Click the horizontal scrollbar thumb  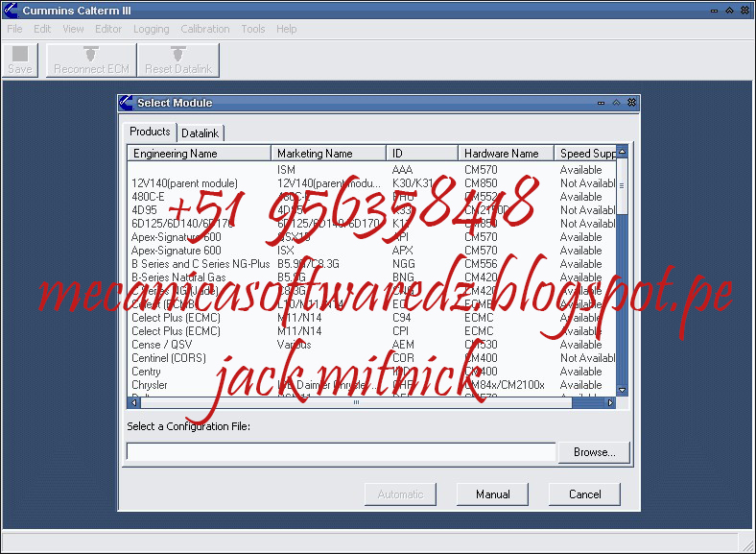[356, 402]
